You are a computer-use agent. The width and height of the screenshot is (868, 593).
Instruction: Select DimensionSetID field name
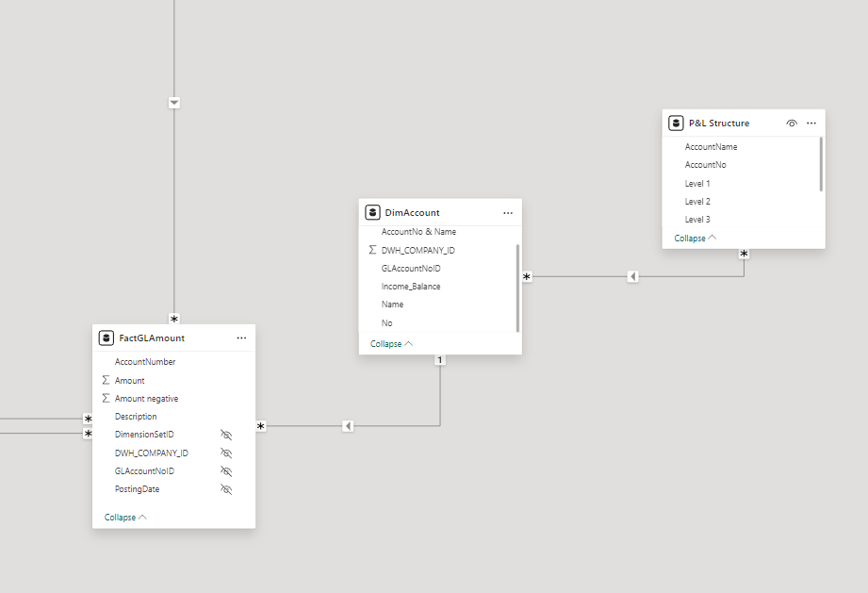coord(144,435)
